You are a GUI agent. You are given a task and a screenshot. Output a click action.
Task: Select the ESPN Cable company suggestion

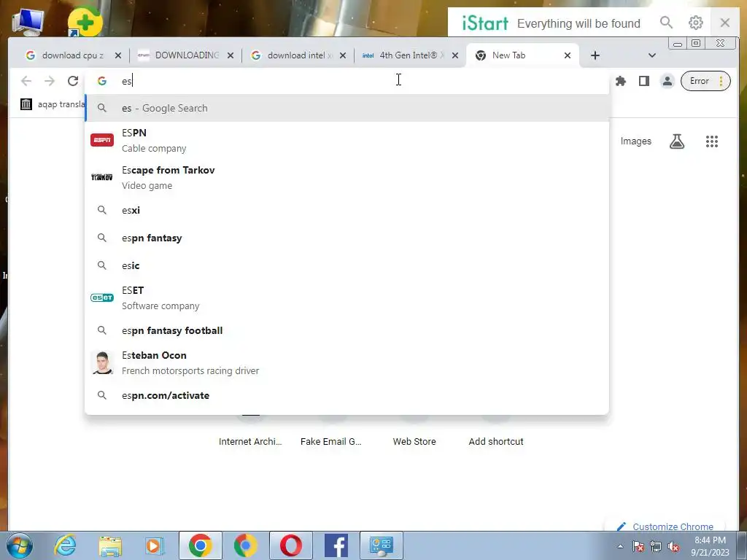click(x=347, y=141)
